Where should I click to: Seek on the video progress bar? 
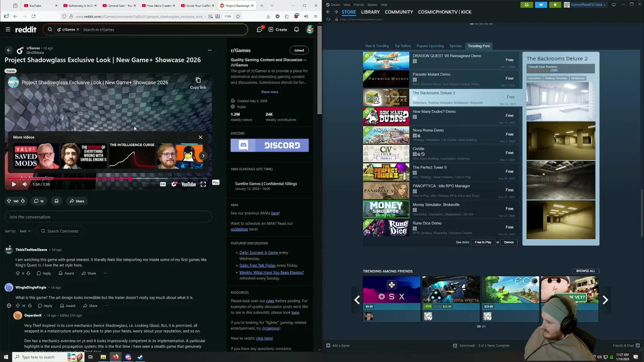click(x=108, y=178)
